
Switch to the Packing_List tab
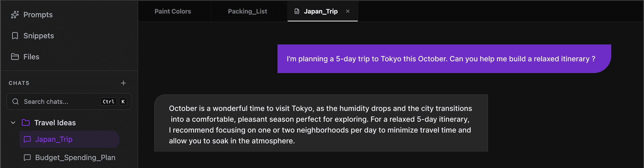click(x=247, y=11)
